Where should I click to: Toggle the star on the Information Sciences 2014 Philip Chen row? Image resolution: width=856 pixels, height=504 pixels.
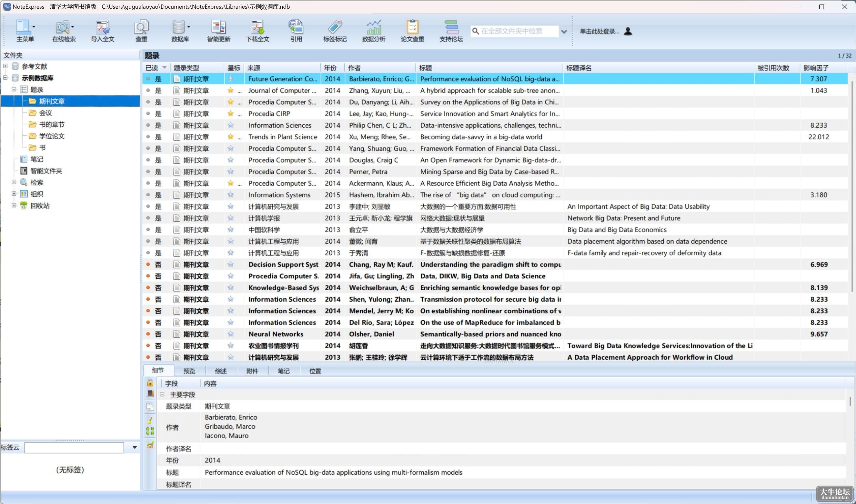230,125
